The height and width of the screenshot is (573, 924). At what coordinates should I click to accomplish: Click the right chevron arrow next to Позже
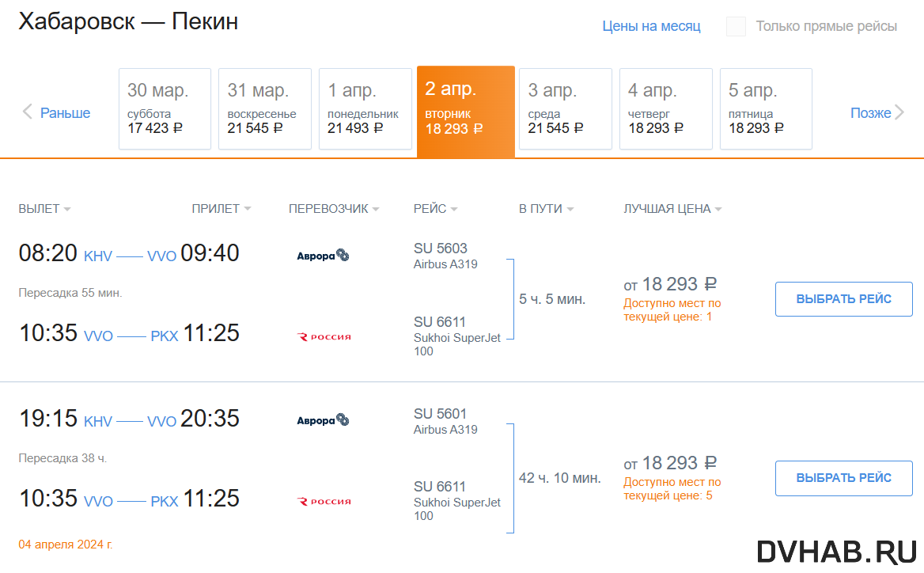coord(899,112)
